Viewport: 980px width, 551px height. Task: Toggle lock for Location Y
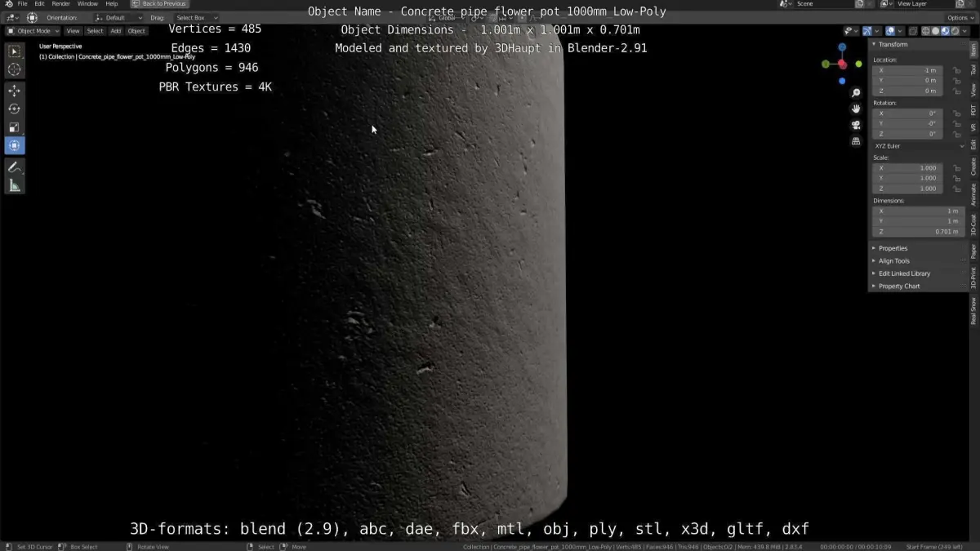pyautogui.click(x=956, y=80)
